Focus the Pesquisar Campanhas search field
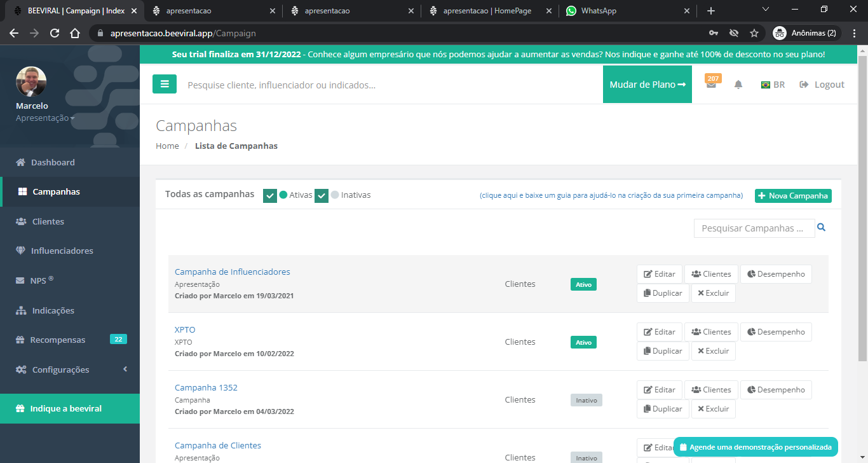 point(754,228)
